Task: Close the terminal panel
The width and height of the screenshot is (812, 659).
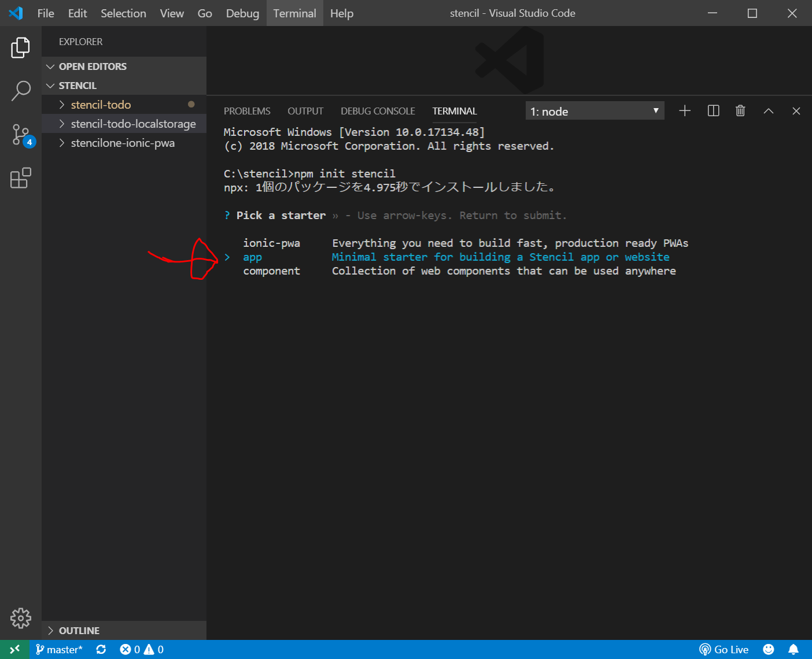Action: point(796,111)
